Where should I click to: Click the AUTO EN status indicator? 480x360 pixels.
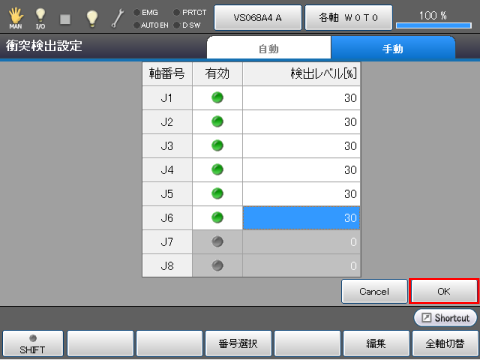pos(151,25)
